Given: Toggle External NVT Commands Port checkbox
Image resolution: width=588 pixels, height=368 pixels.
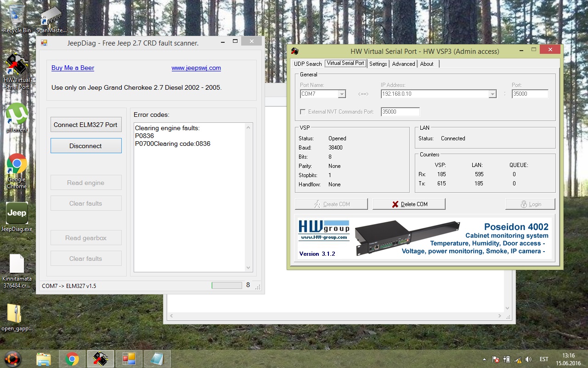Looking at the screenshot, I should (303, 112).
